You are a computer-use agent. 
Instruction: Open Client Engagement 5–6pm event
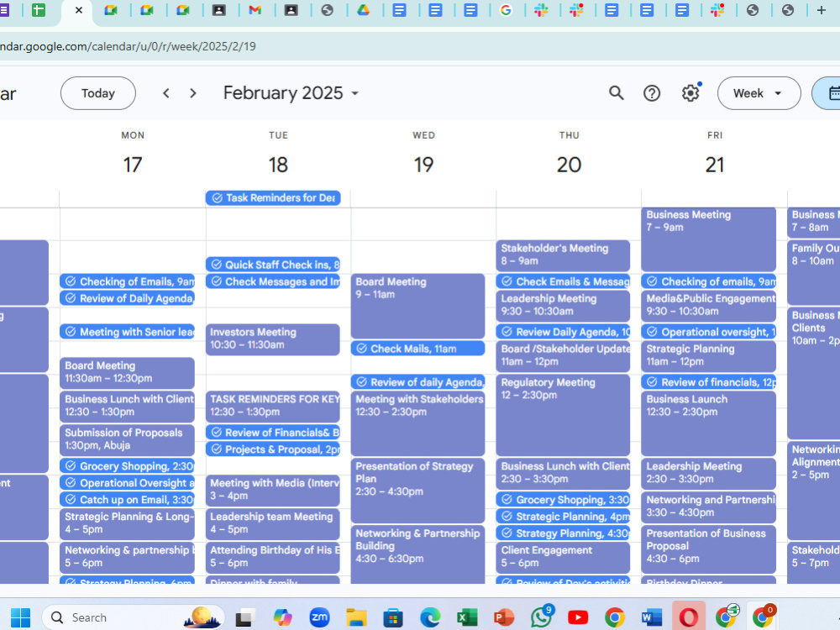(x=563, y=557)
